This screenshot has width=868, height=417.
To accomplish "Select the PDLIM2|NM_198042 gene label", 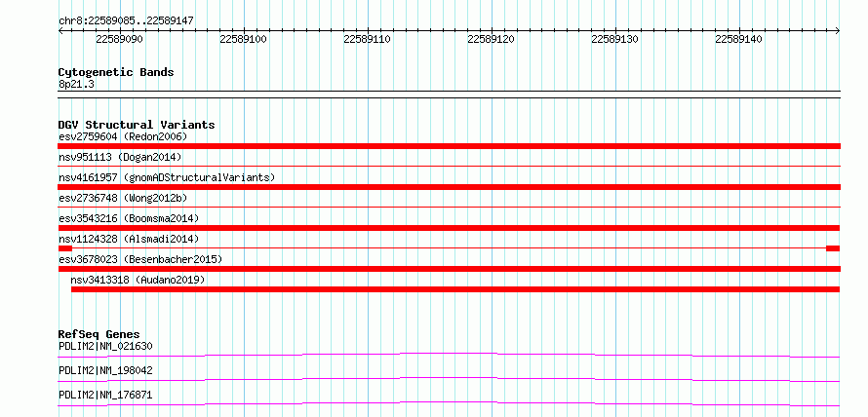I will coord(105,370).
